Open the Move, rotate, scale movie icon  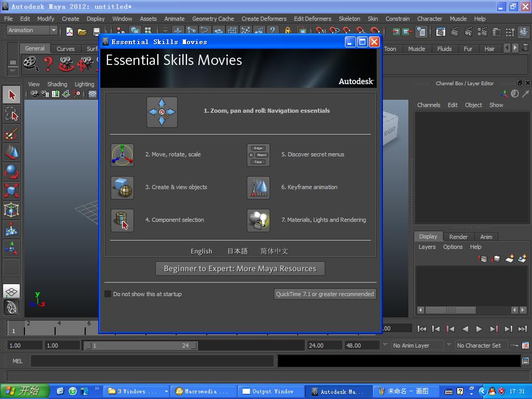[122, 155]
